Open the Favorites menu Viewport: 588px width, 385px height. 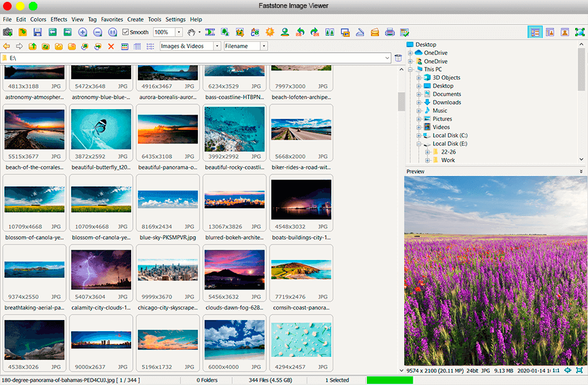pyautogui.click(x=111, y=20)
